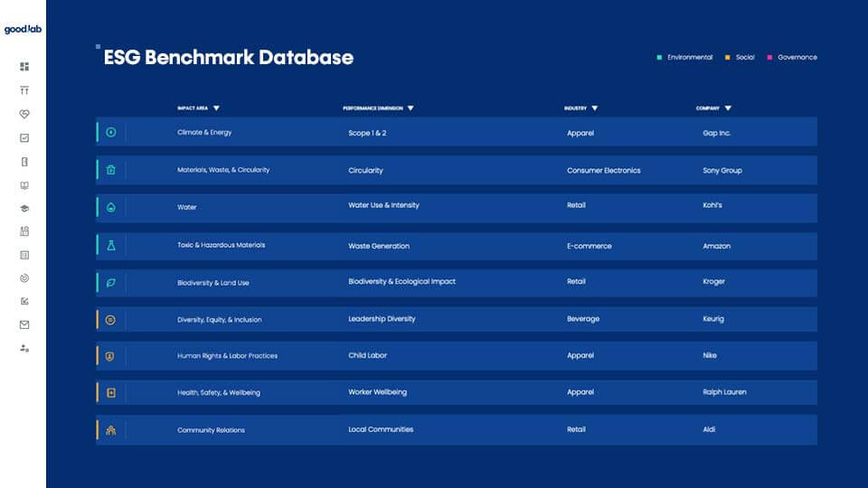868x488 pixels.
Task: Click the Environmental legend label
Action: coord(690,57)
